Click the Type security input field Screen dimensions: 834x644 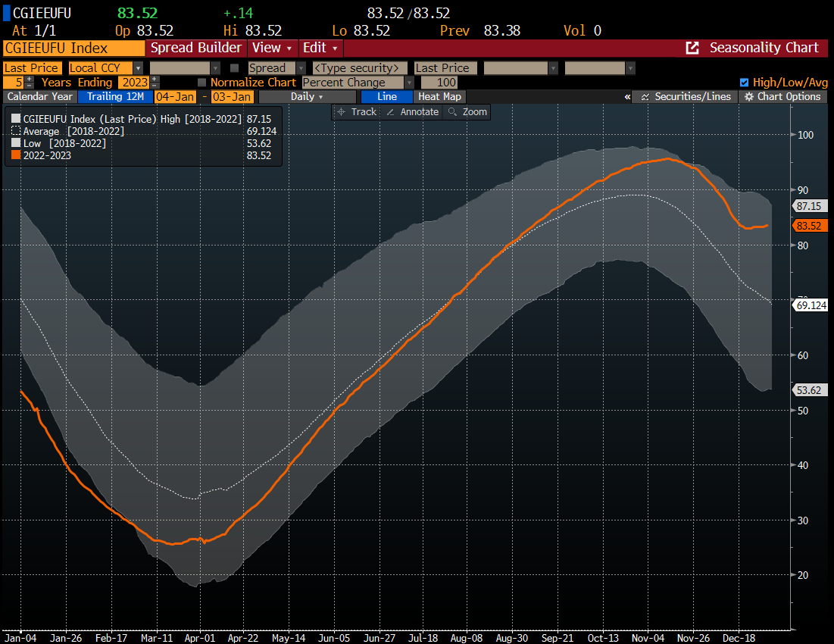(x=359, y=68)
